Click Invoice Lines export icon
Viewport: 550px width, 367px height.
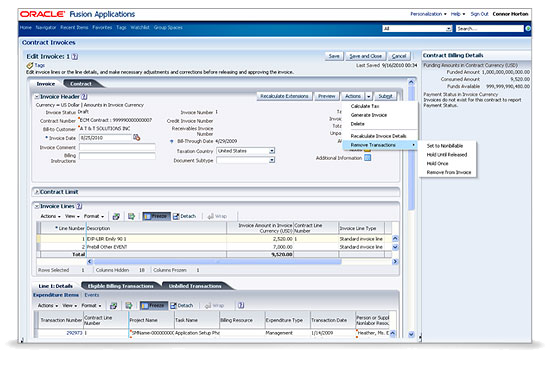pyautogui.click(x=132, y=216)
